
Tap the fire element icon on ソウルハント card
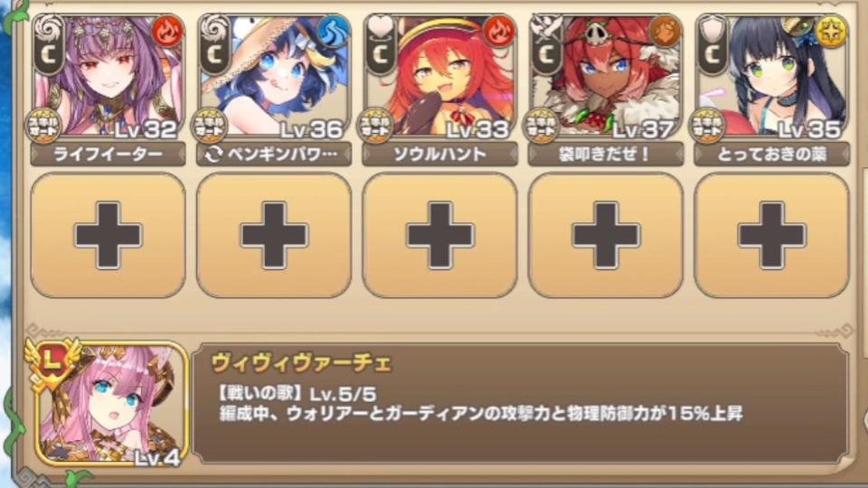pyautogui.click(x=498, y=32)
